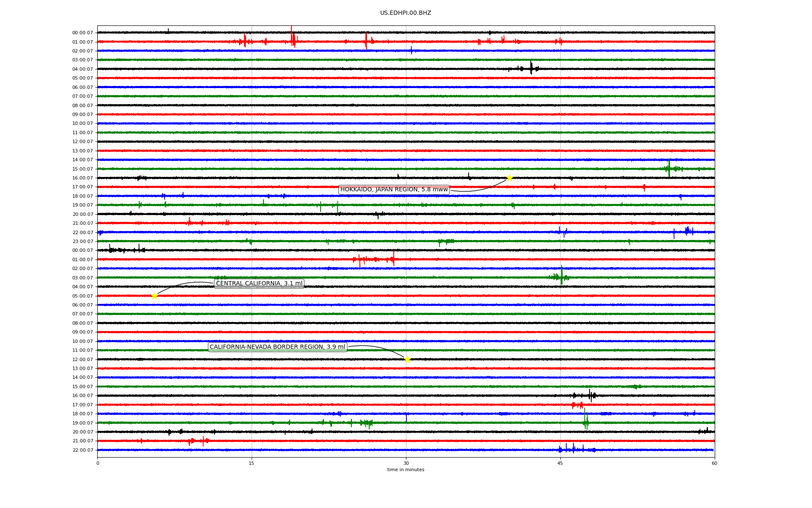Click the 'time in minutes' axis label
Image resolution: width=812 pixels, height=508 pixels.
pyautogui.click(x=406, y=469)
